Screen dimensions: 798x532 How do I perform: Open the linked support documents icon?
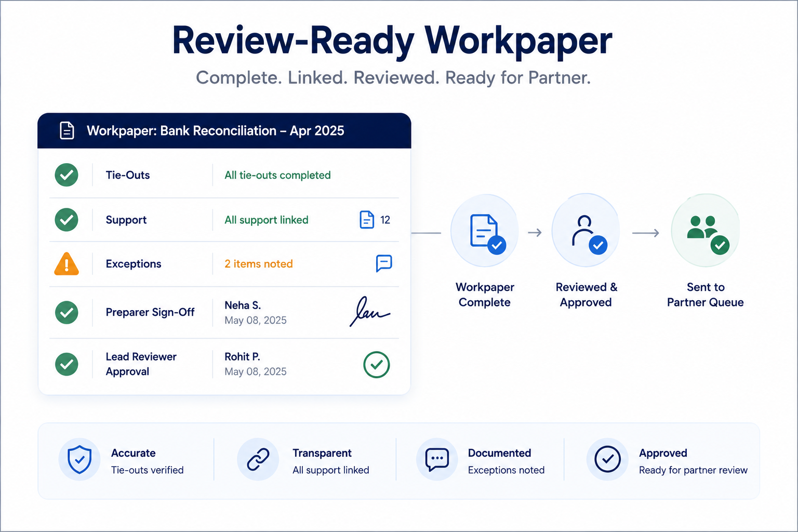click(x=367, y=220)
